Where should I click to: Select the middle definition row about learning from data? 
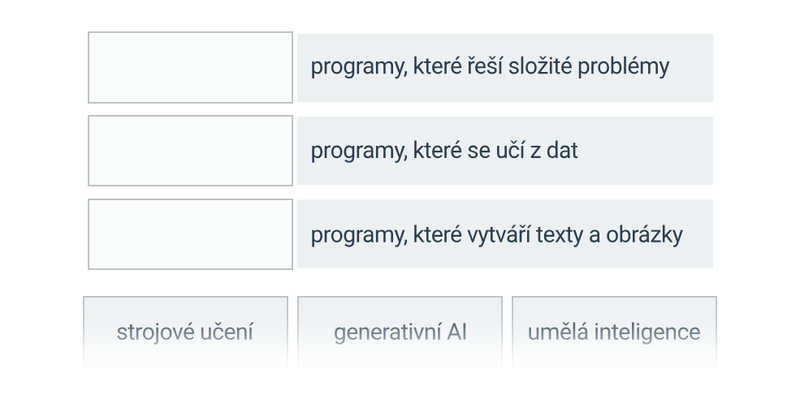tap(504, 151)
